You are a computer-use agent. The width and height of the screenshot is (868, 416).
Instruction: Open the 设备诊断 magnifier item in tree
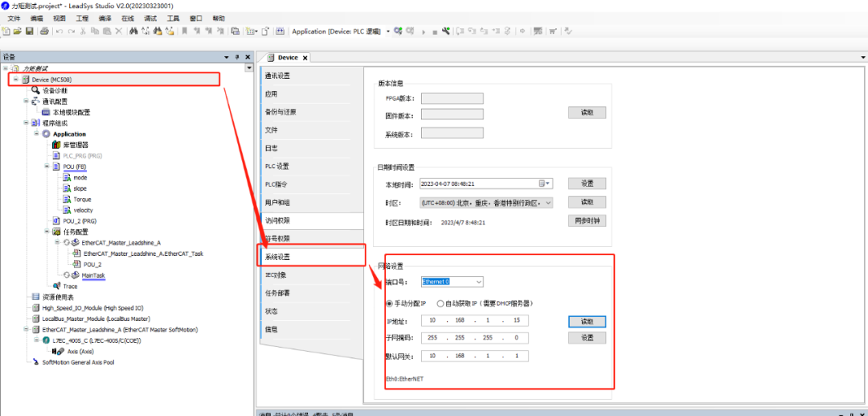point(35,91)
